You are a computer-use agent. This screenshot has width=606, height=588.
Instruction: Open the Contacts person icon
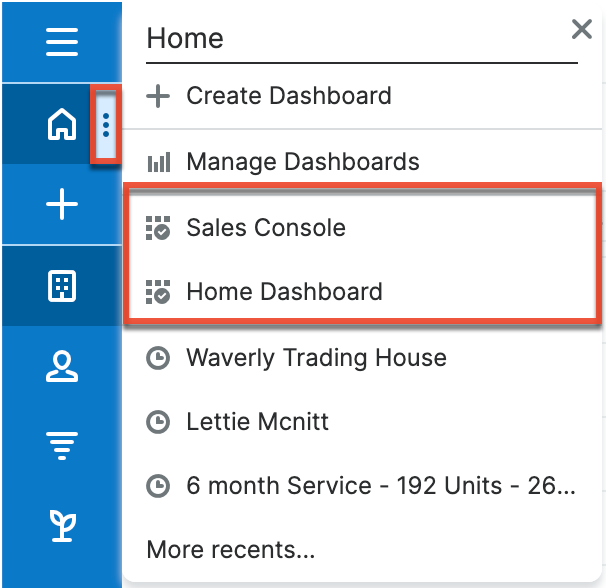[x=61, y=367]
